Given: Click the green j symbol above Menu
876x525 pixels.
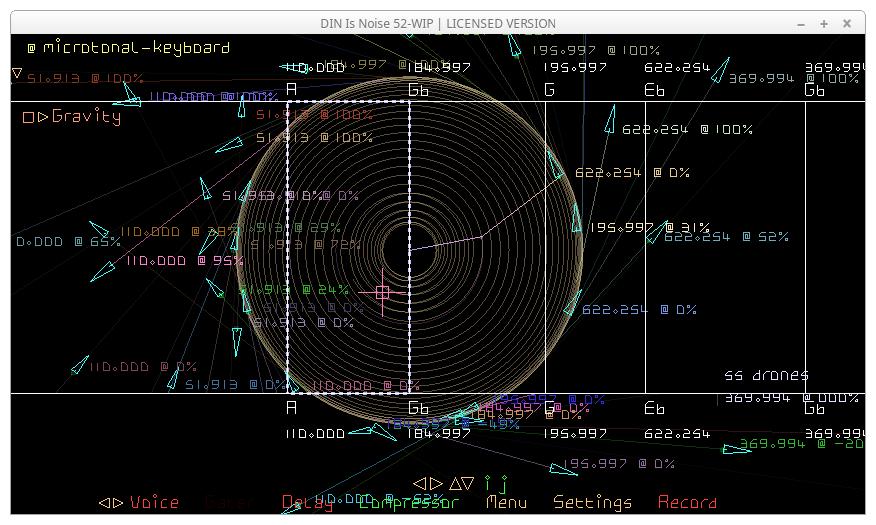Looking at the screenshot, I should [505, 484].
